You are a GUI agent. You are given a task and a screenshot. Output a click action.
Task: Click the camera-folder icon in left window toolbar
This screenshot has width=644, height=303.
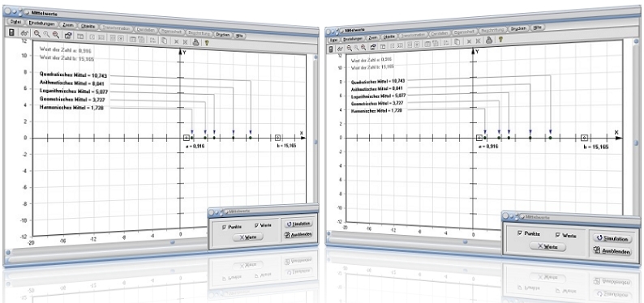tap(68, 36)
